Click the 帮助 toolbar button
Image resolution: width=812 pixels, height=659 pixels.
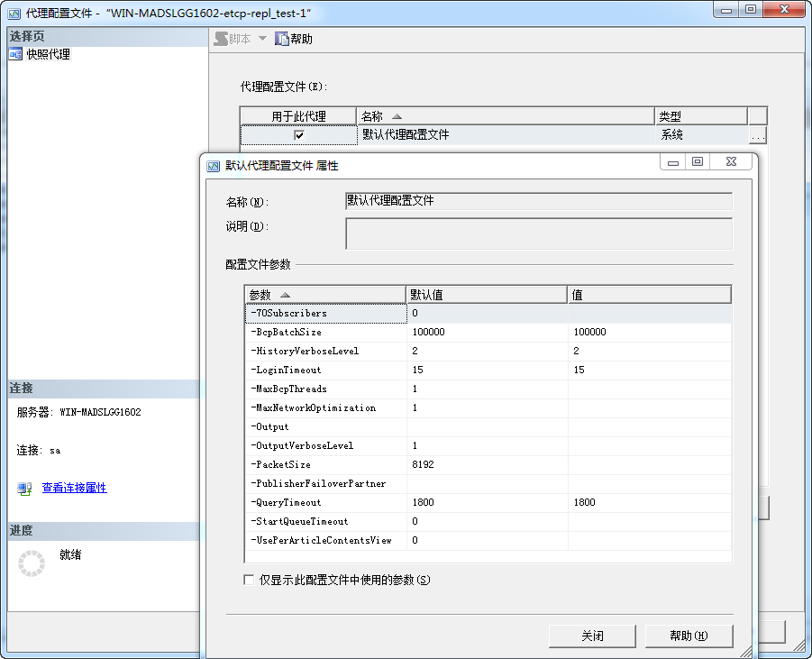tap(294, 39)
